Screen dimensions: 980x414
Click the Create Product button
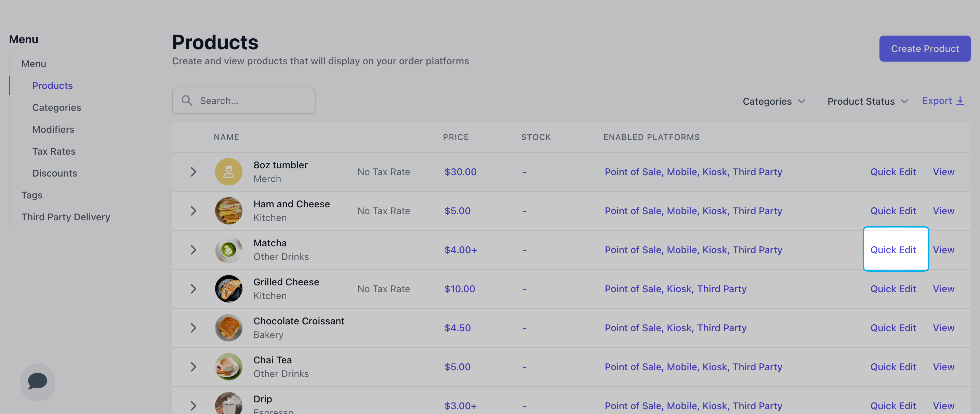point(925,48)
